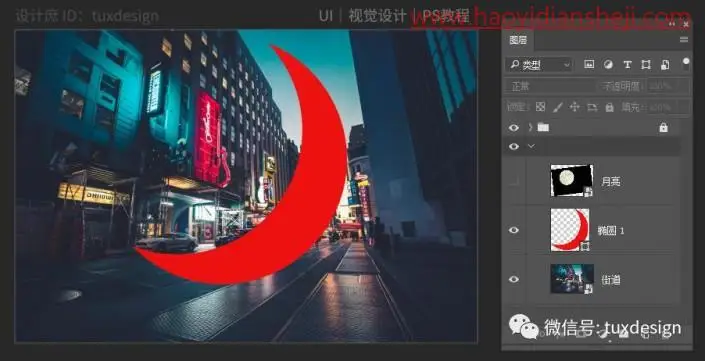The height and width of the screenshot is (361, 705).
Task: Click the 街道 layer name
Action: (x=611, y=280)
